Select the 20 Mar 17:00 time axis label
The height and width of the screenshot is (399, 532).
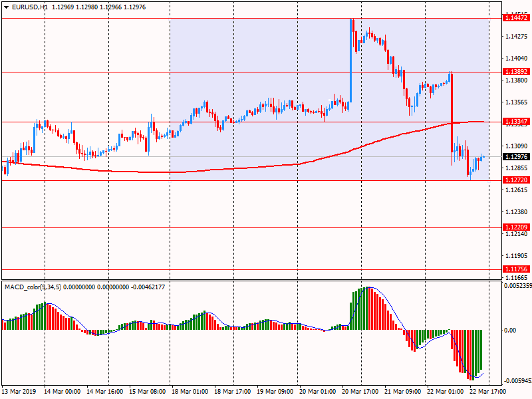point(360,392)
